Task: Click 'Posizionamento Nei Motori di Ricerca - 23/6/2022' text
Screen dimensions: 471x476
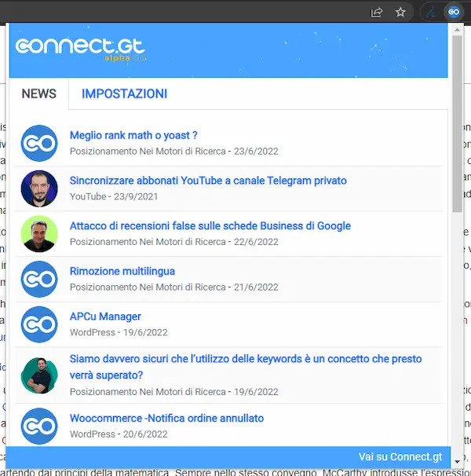Action: [174, 151]
